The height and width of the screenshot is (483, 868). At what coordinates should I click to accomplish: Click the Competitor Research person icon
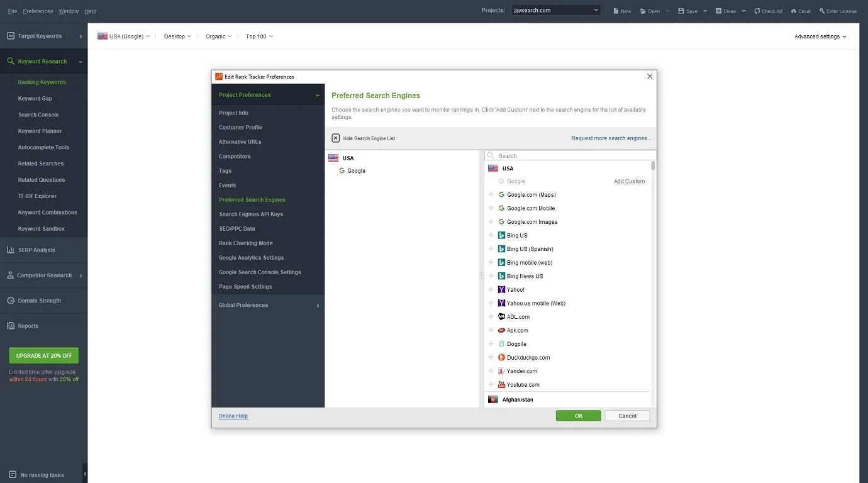[x=11, y=275]
